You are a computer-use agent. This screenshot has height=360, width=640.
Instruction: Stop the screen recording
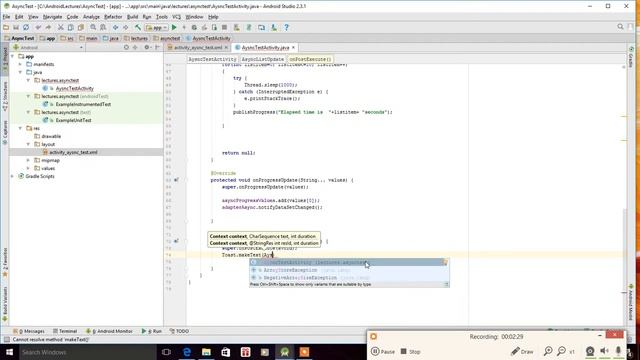pos(410,351)
